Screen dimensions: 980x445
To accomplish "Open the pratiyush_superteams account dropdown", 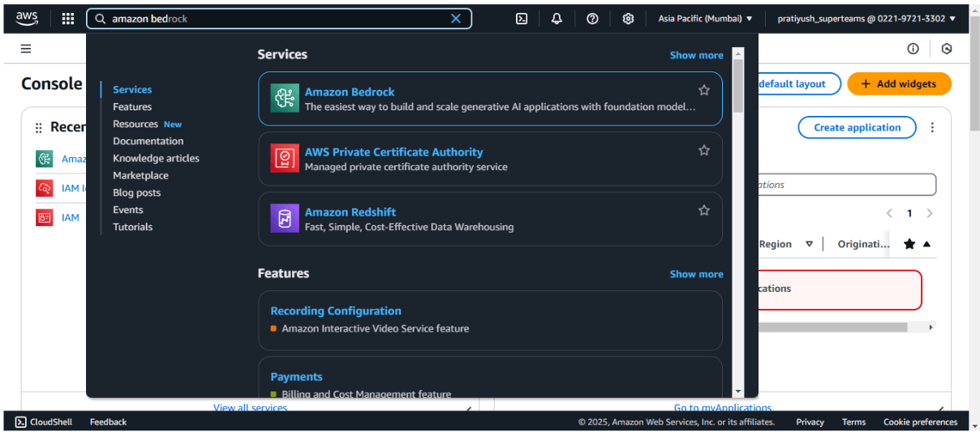I will point(866,19).
